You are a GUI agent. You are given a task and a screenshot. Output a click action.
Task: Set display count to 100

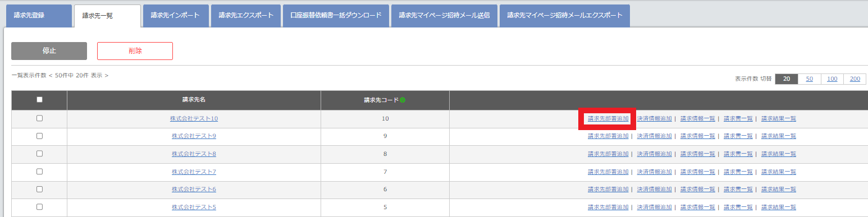tap(832, 79)
